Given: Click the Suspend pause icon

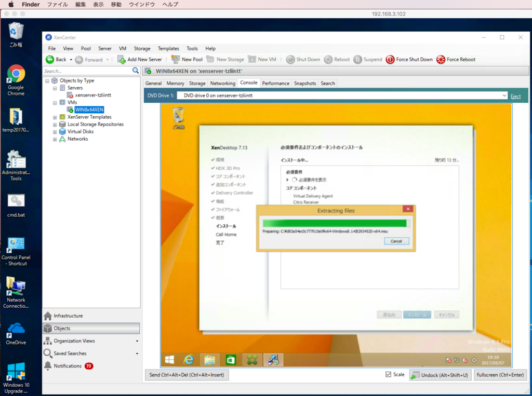Looking at the screenshot, I should click(357, 59).
